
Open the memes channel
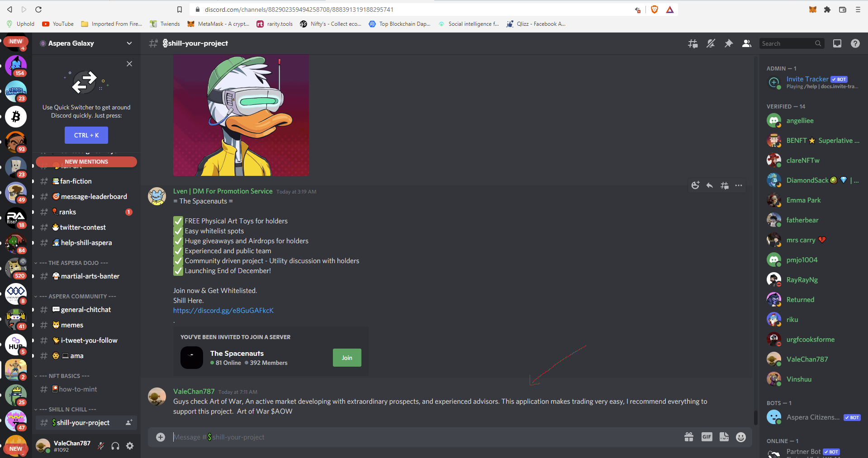[x=86, y=325]
